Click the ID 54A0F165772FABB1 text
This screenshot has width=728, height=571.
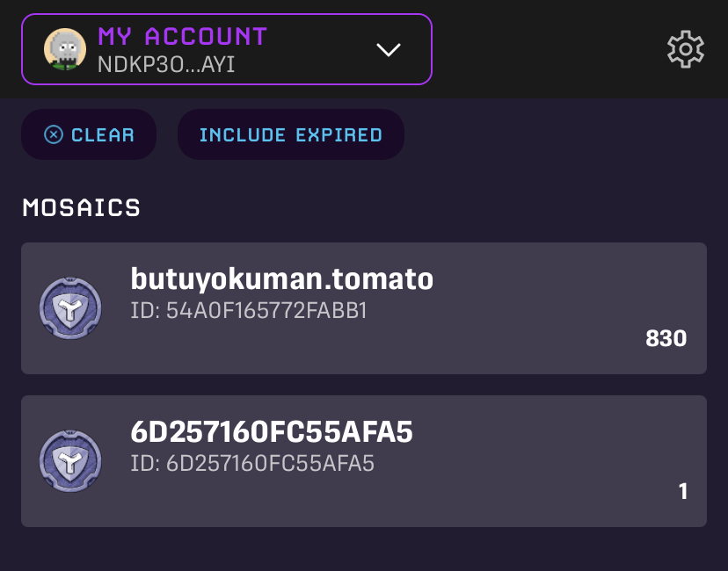248,310
